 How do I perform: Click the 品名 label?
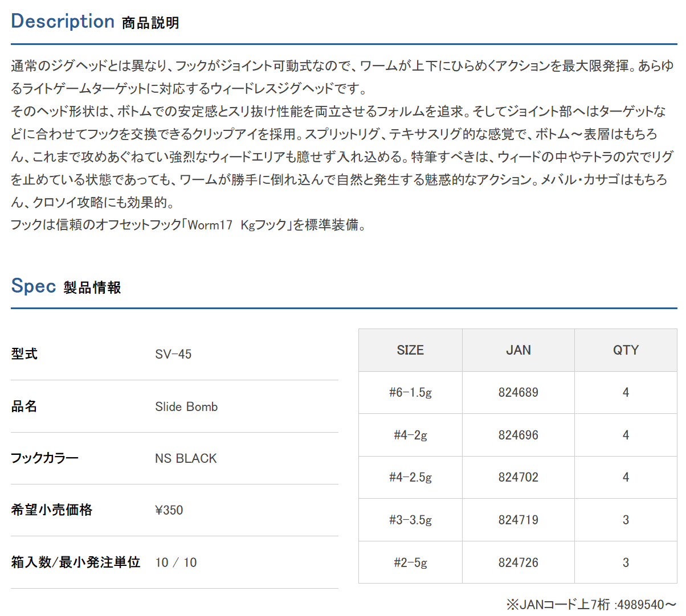click(x=24, y=406)
